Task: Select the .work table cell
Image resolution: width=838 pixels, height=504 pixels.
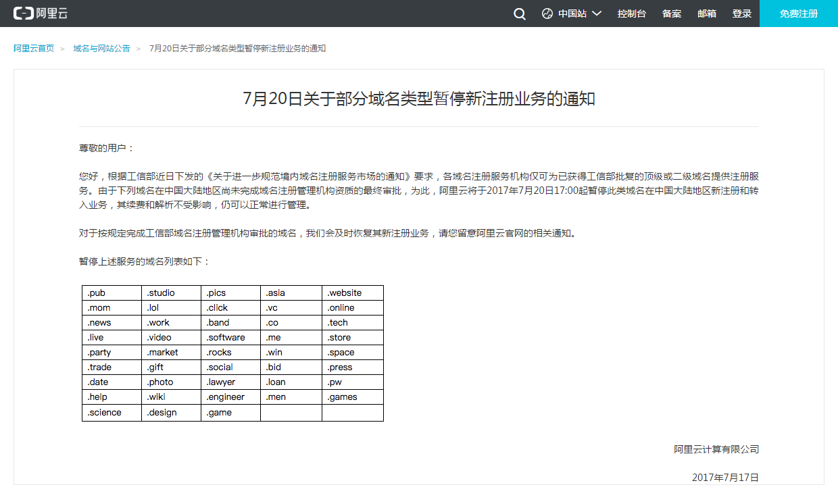Action: click(x=172, y=323)
